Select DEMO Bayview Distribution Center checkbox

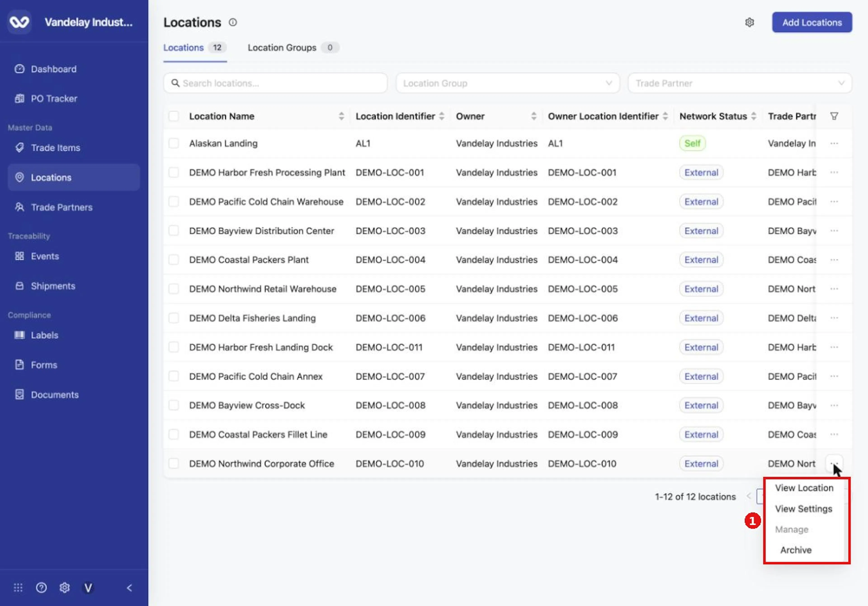pos(174,231)
